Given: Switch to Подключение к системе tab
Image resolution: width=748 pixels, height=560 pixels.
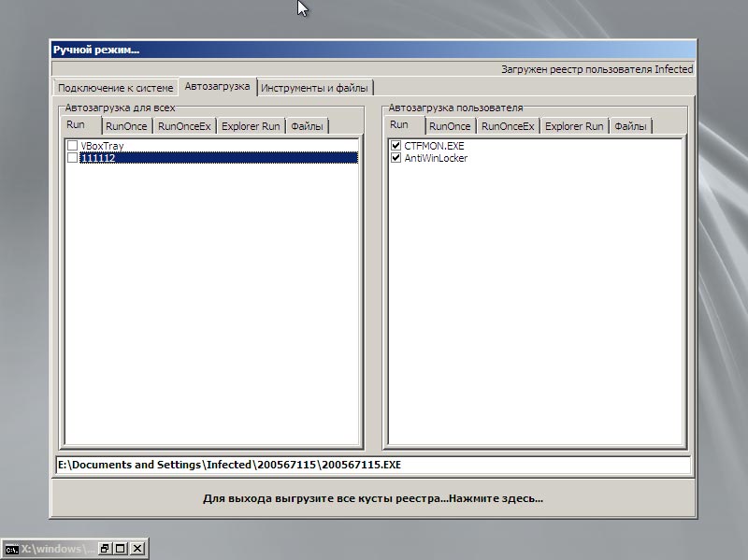Looking at the screenshot, I should point(115,88).
